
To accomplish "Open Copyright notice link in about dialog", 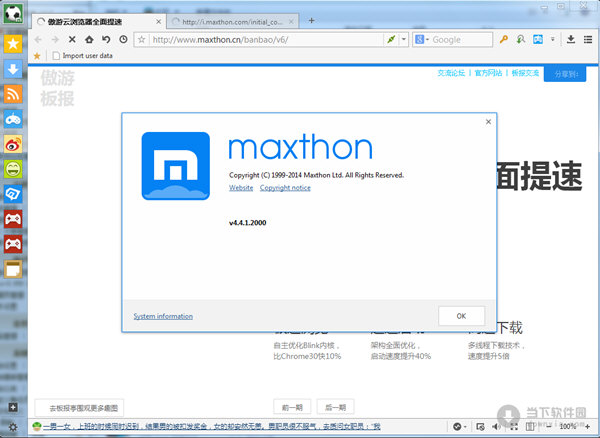I will (x=285, y=187).
